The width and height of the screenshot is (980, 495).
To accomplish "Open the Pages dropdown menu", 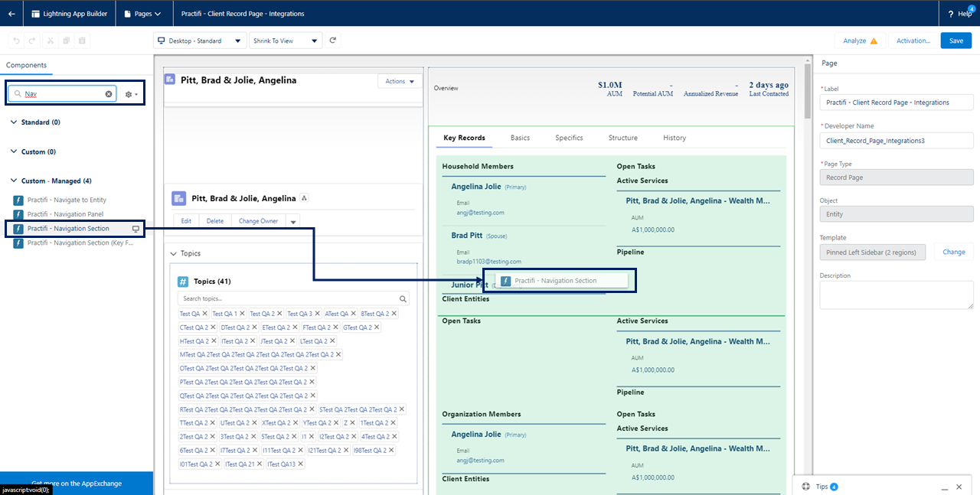I will 142,14.
